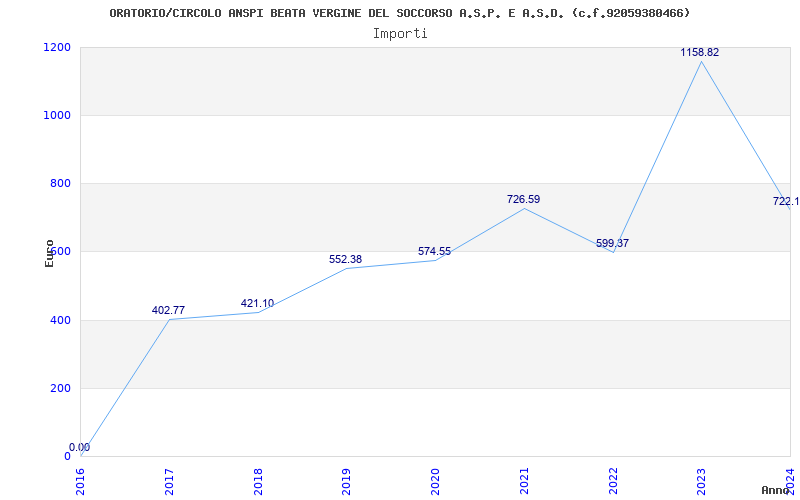Click the 2022 x-axis label
This screenshot has height=500, width=800.
coord(613,481)
